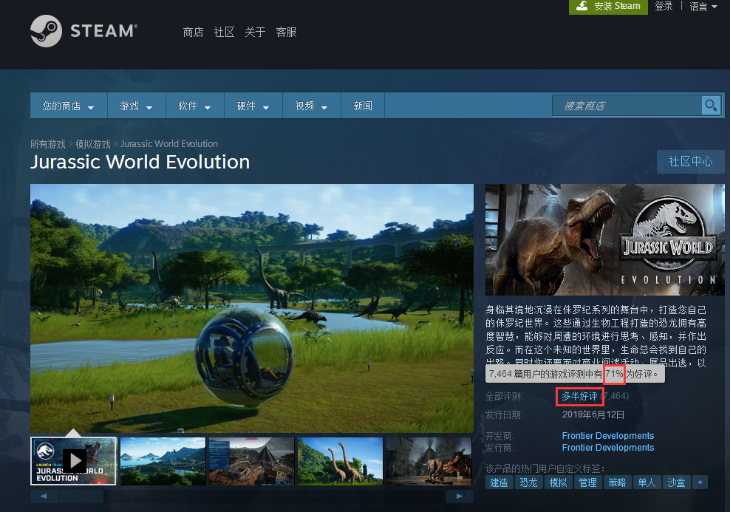Image resolution: width=731 pixels, height=513 pixels.
Task: Expand the 语言 language dropdown
Action: click(703, 7)
